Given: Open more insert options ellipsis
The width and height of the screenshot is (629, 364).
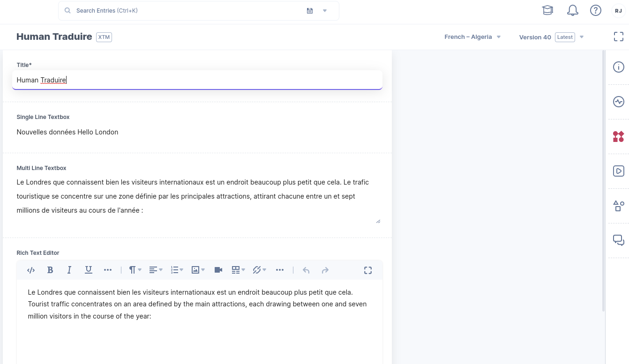Looking at the screenshot, I should click(x=280, y=270).
